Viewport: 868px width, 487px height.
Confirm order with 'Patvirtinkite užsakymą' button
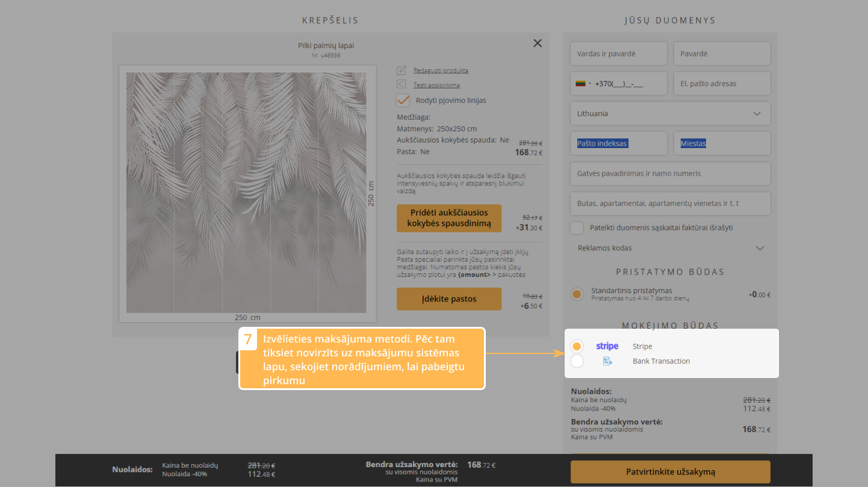click(x=670, y=471)
